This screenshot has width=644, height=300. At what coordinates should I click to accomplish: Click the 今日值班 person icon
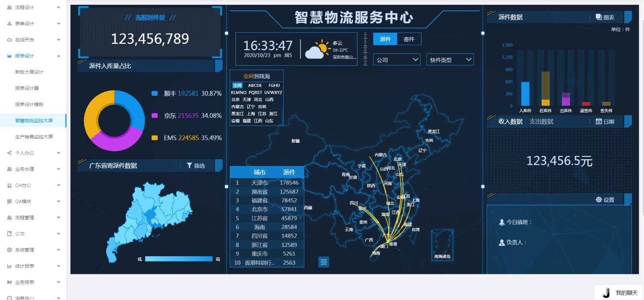tap(502, 222)
